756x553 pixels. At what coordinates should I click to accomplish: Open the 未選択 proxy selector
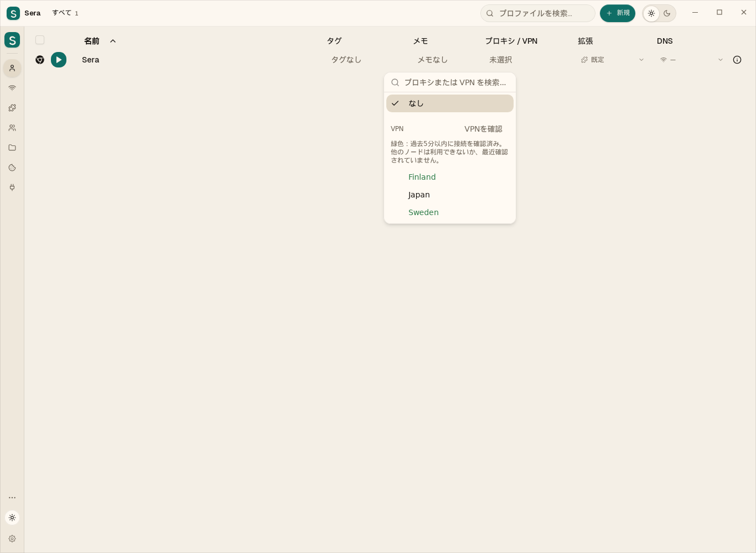(x=500, y=60)
